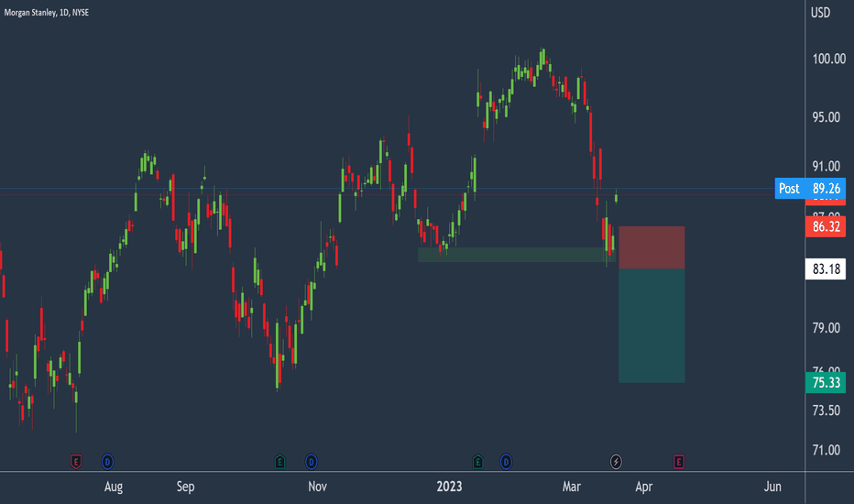Click the red earnings E marker before Aug
This screenshot has width=854, height=504.
(76, 462)
